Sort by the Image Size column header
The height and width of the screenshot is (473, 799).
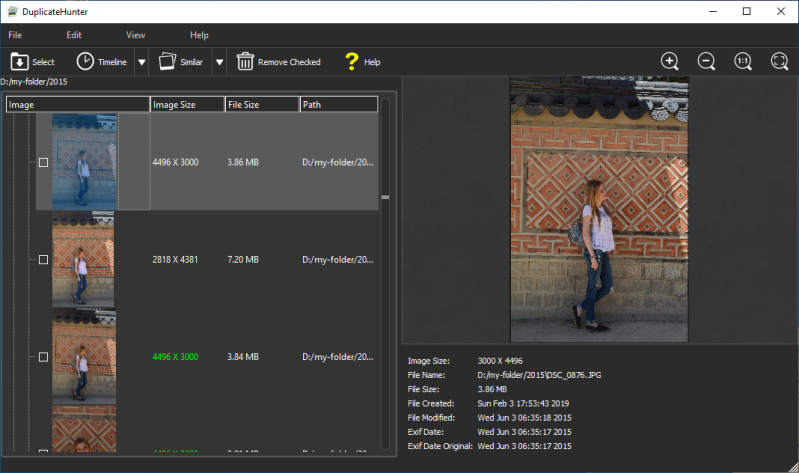pyautogui.click(x=187, y=104)
